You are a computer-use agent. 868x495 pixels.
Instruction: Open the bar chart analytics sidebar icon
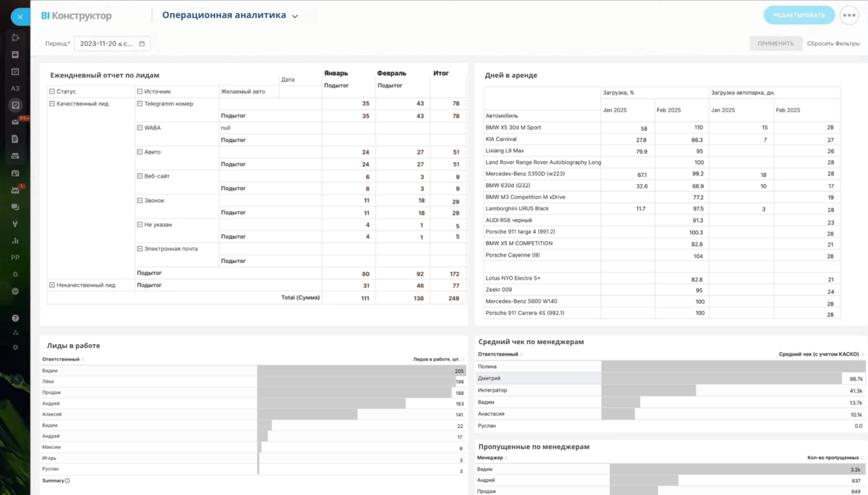16,240
